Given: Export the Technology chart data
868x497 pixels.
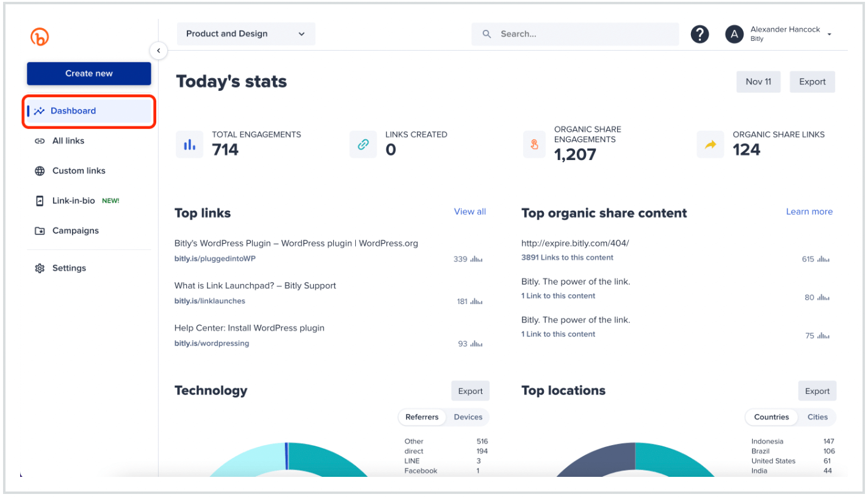Looking at the screenshot, I should click(470, 391).
